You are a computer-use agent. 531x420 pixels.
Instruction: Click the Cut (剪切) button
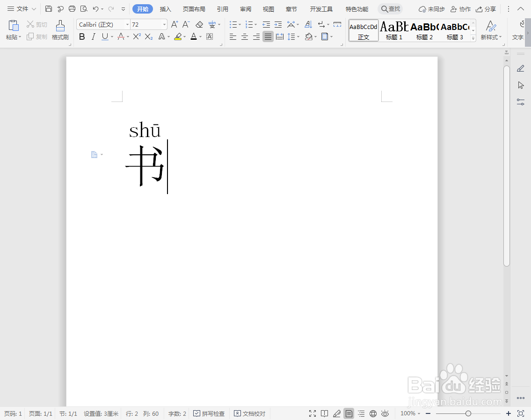(37, 24)
